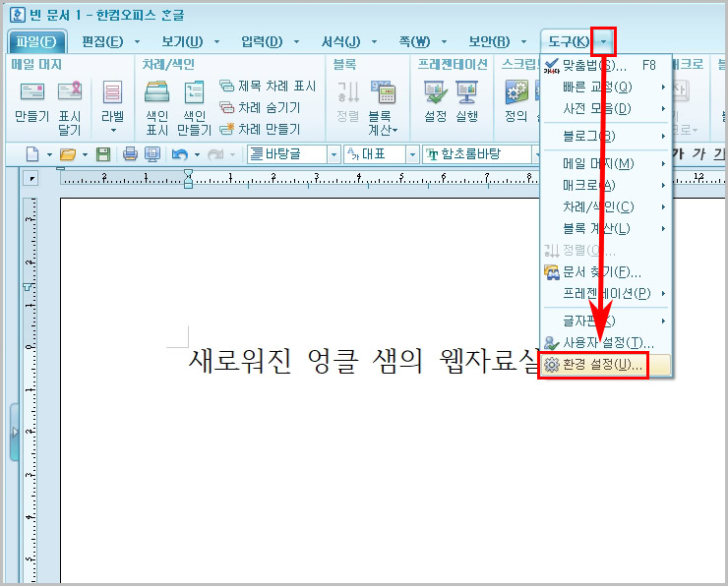Open the 서식 menu
Screen dimensions: 728x586
(340, 41)
